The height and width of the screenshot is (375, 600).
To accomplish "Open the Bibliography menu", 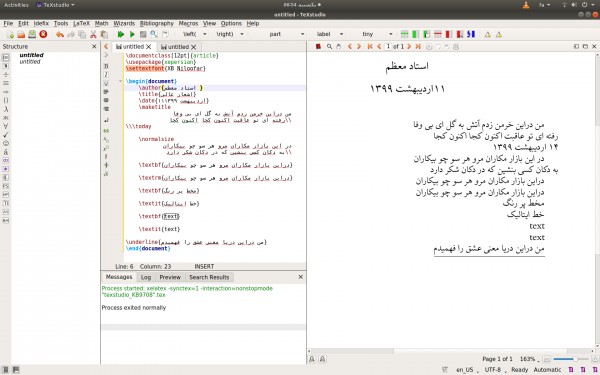I will click(x=157, y=23).
